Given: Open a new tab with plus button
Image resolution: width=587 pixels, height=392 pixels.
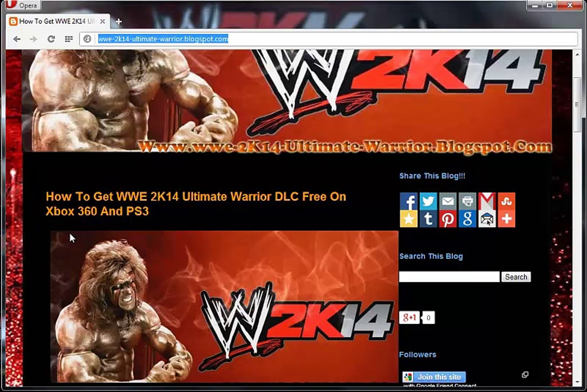Looking at the screenshot, I should click(x=118, y=21).
